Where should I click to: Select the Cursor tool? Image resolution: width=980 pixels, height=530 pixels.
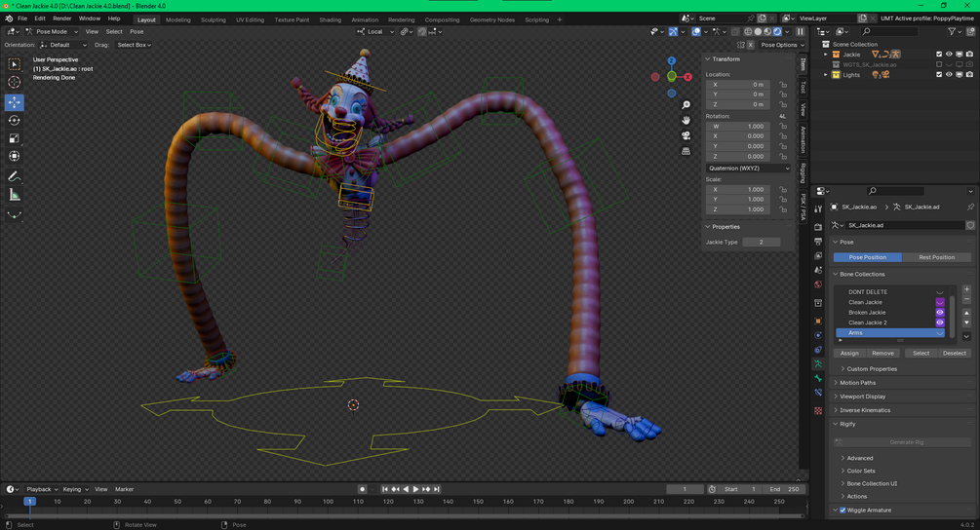(x=14, y=83)
